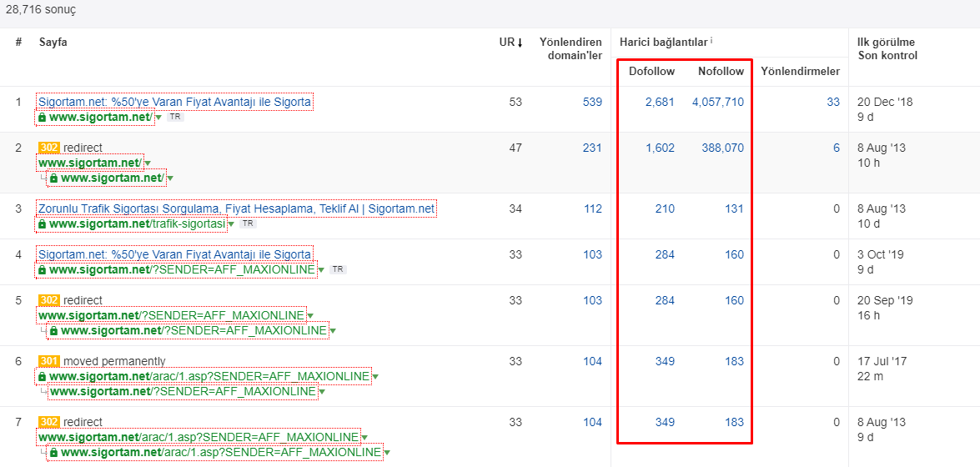Viewport: 980px width, 467px height.
Task: Click 231 referring domains value
Action: 592,148
